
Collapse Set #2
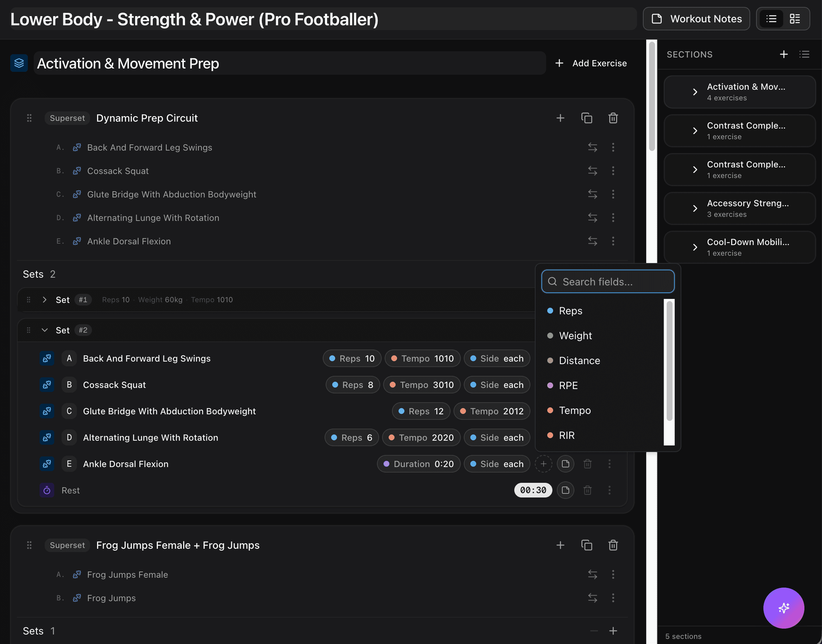click(44, 330)
